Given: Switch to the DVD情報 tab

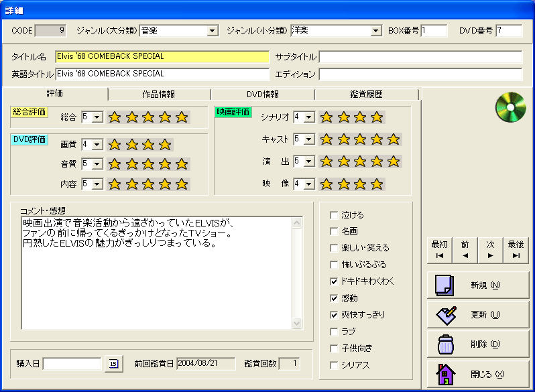Looking at the screenshot, I should (263, 94).
